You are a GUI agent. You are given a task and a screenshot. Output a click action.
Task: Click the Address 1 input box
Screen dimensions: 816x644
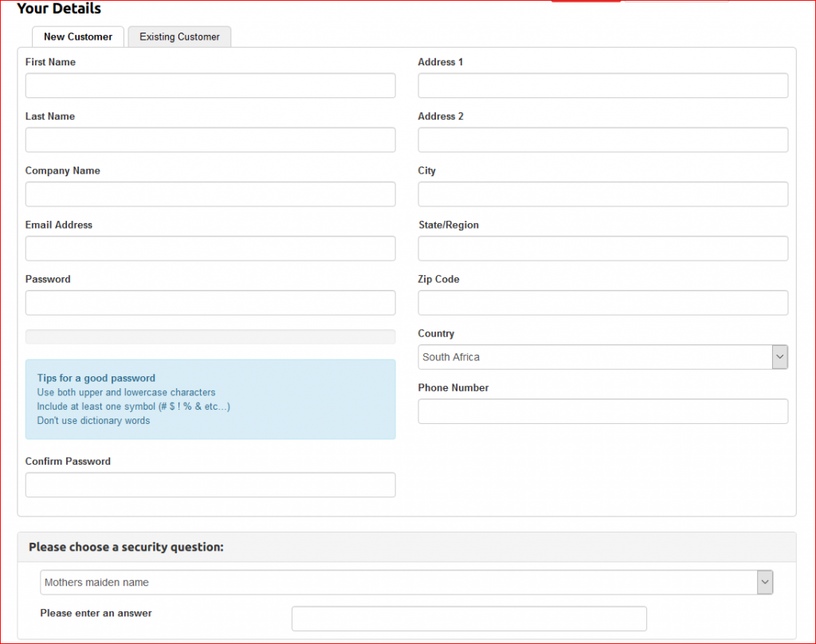pyautogui.click(x=602, y=86)
